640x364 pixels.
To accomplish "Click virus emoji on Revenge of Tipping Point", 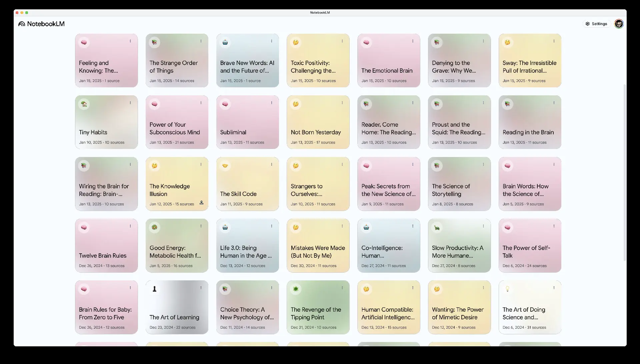I will point(296,289).
